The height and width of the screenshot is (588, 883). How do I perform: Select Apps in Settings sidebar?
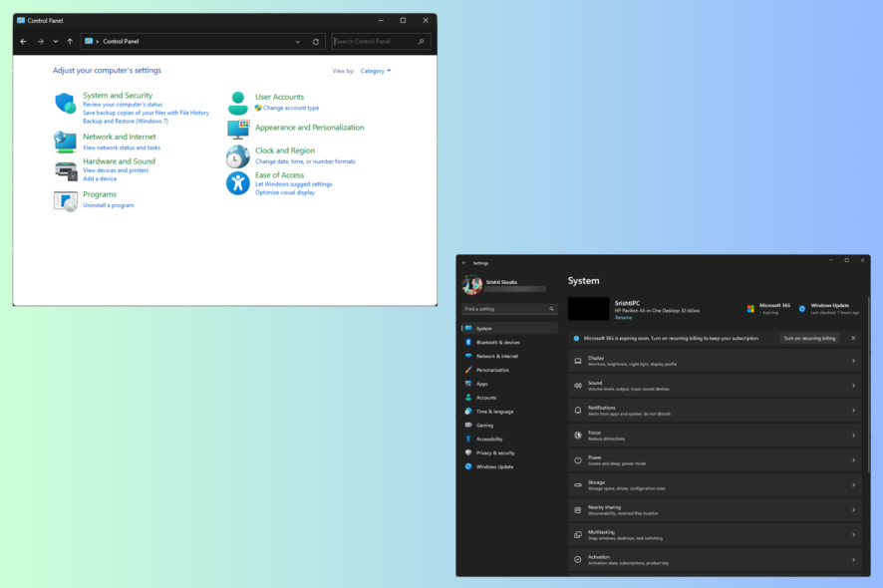(x=509, y=384)
